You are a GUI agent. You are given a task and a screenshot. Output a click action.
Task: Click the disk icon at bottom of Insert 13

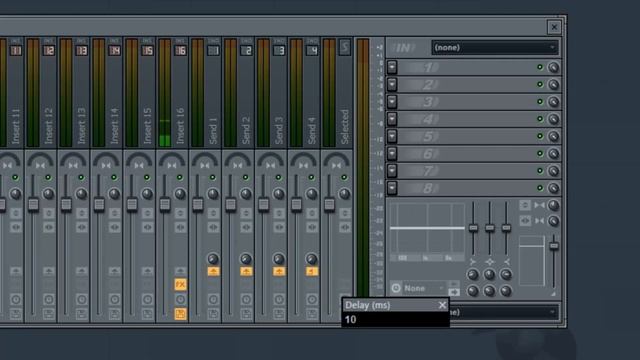82,314
